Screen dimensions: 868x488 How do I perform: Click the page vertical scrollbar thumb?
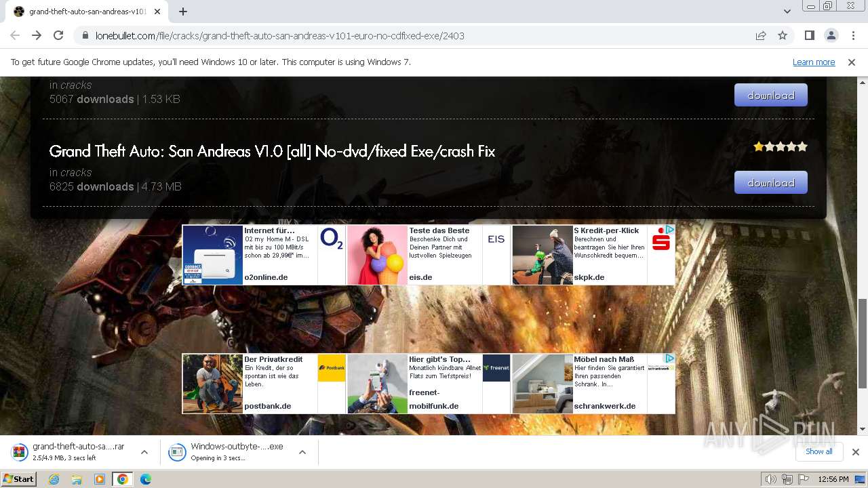[x=863, y=343]
